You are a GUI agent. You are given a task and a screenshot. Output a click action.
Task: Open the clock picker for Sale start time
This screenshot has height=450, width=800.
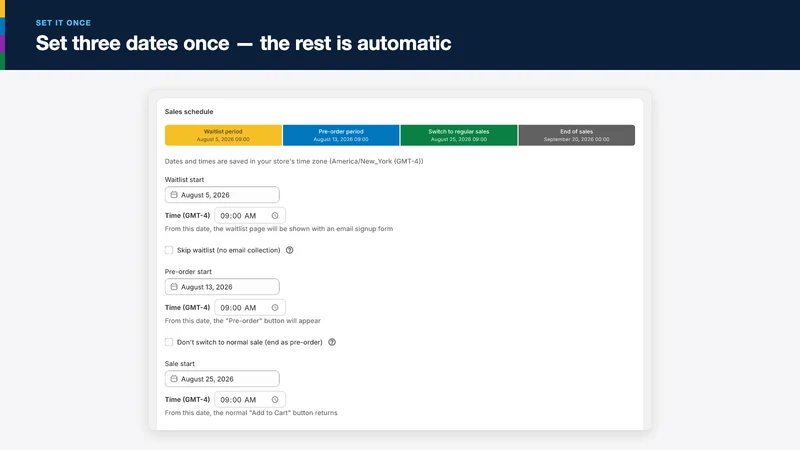click(x=275, y=399)
